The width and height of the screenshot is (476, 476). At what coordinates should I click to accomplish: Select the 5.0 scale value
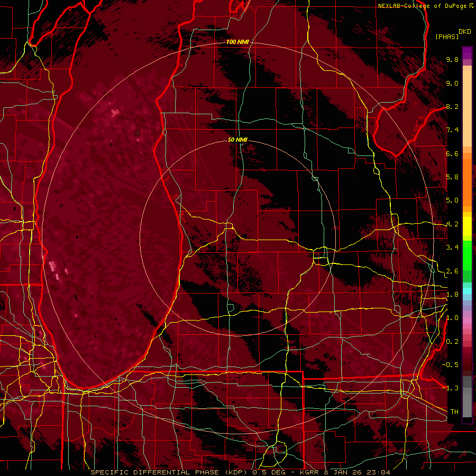tap(452, 200)
